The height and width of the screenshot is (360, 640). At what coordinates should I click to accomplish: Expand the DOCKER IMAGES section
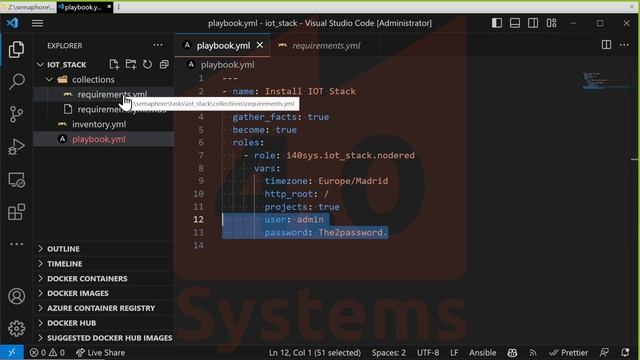[104, 293]
